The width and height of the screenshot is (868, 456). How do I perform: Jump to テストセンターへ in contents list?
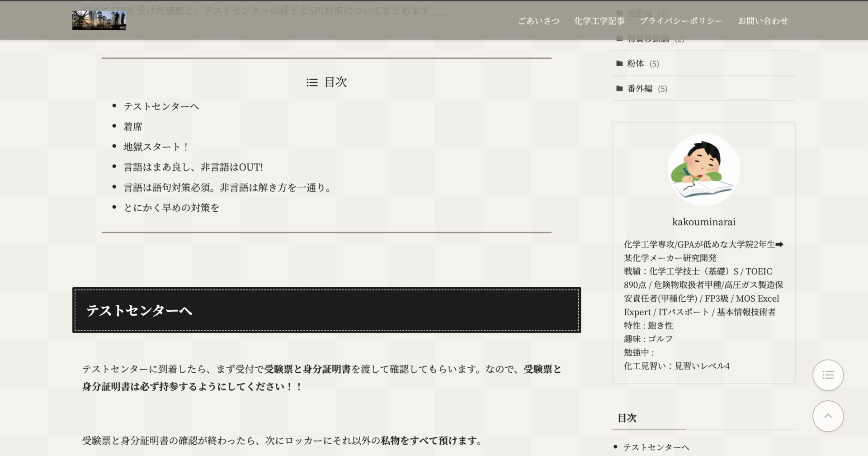pos(161,106)
